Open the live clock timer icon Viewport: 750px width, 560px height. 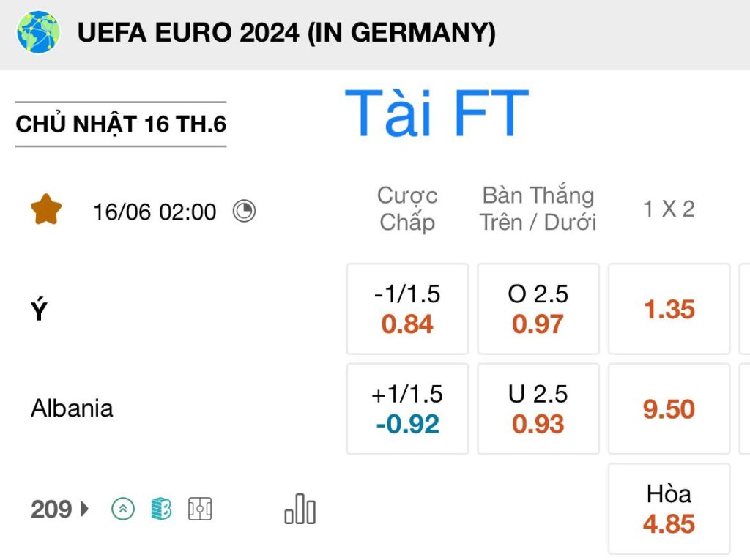(244, 211)
